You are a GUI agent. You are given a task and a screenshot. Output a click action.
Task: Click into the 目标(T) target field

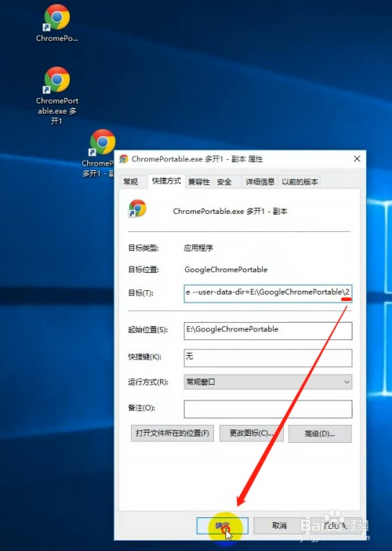pyautogui.click(x=268, y=293)
